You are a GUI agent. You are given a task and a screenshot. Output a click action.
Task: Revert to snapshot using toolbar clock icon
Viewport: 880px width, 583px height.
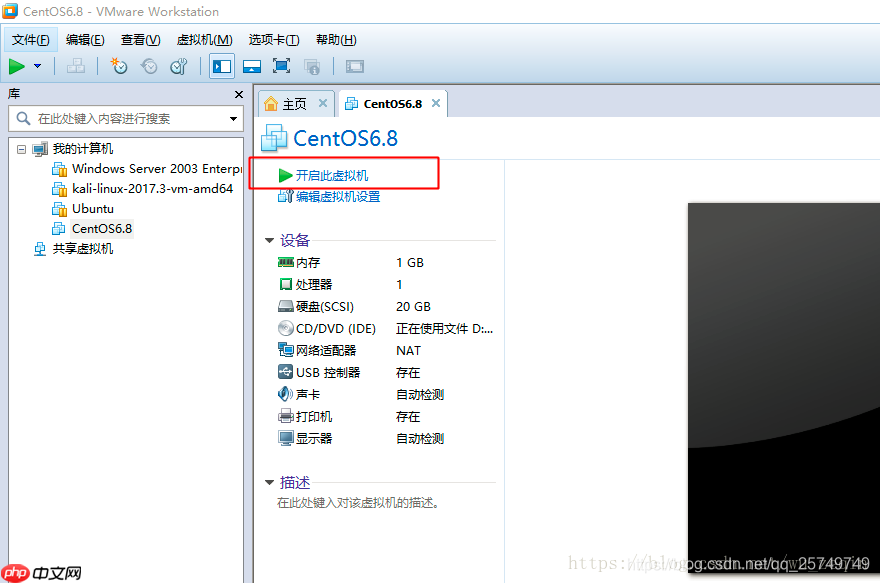[x=149, y=66]
